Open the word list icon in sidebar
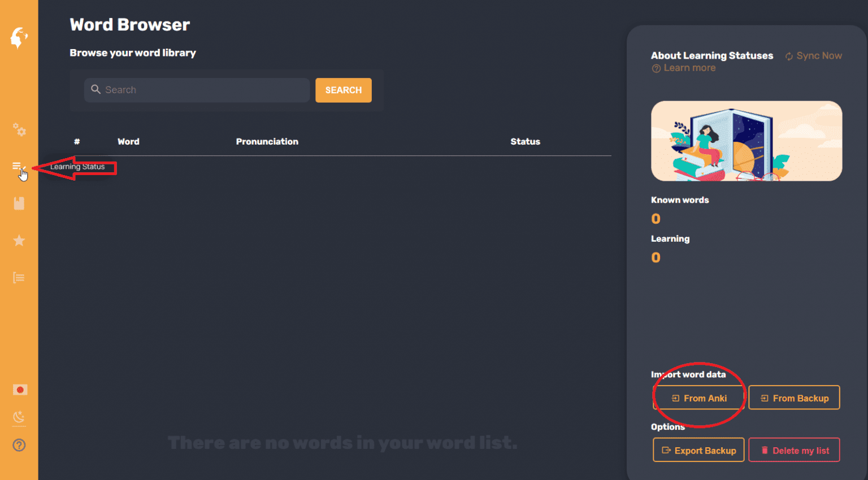 (x=19, y=277)
